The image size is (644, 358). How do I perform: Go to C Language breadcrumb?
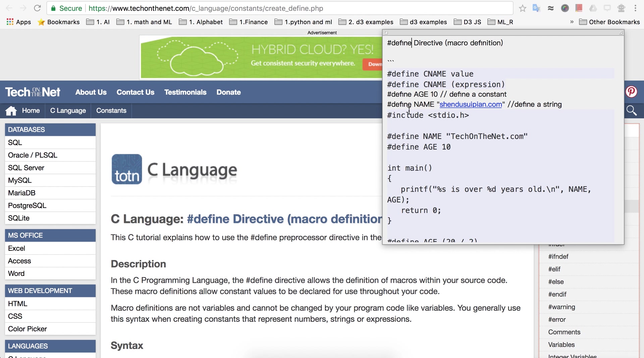[68, 111]
